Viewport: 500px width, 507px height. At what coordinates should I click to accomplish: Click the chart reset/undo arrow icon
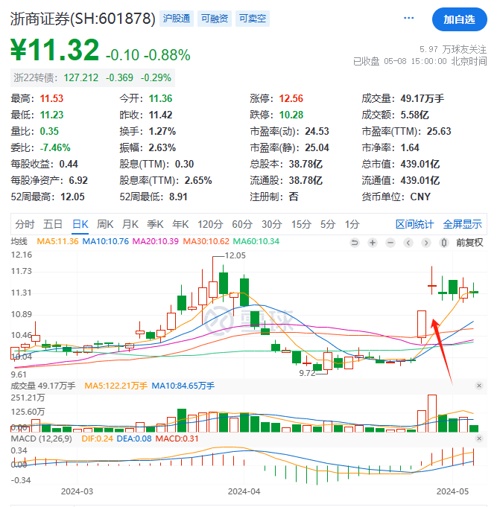pos(355,243)
